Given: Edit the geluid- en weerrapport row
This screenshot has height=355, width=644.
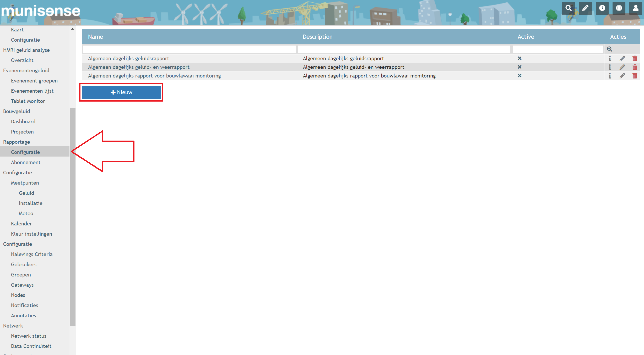Looking at the screenshot, I should tap(622, 67).
